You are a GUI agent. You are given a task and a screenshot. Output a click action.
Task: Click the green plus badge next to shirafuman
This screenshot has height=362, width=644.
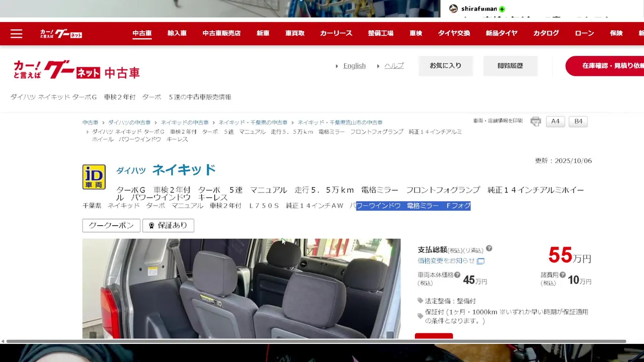point(502,9)
